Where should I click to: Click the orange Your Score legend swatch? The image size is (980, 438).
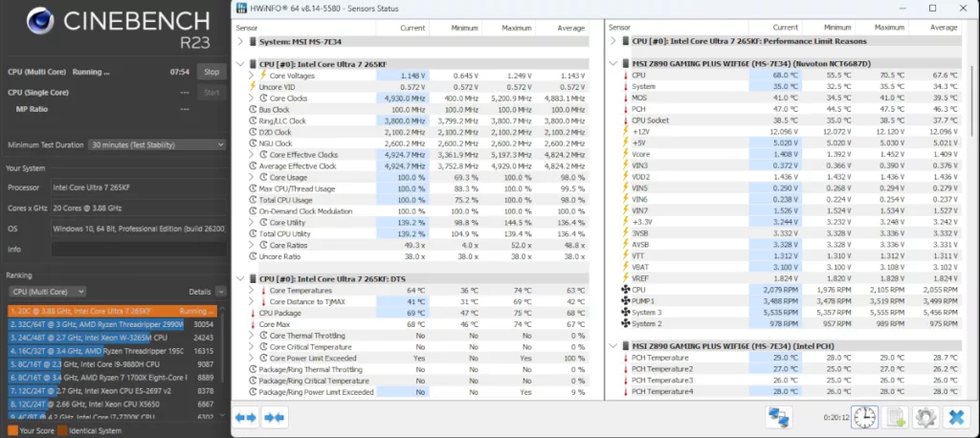coord(12,430)
